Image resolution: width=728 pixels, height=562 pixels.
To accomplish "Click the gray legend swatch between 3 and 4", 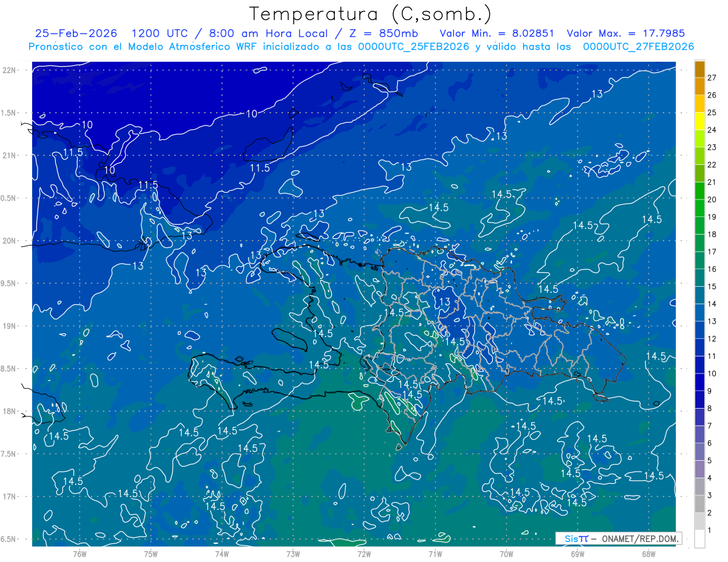I will [699, 487].
